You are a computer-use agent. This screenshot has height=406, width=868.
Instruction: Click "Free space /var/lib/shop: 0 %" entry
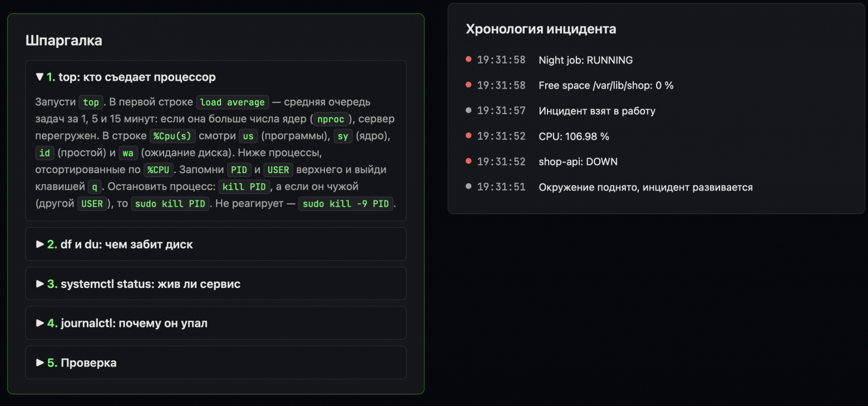tap(606, 85)
